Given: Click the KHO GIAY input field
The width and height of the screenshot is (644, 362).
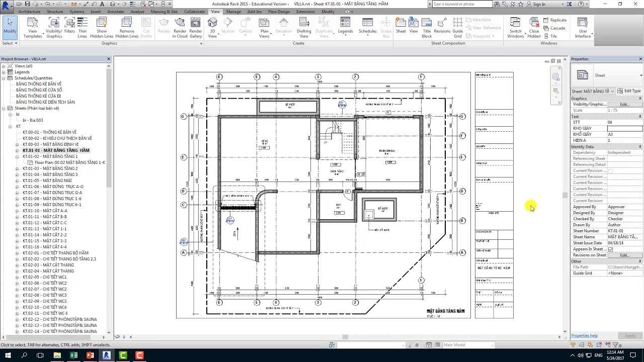Looking at the screenshot, I should coord(624,129).
